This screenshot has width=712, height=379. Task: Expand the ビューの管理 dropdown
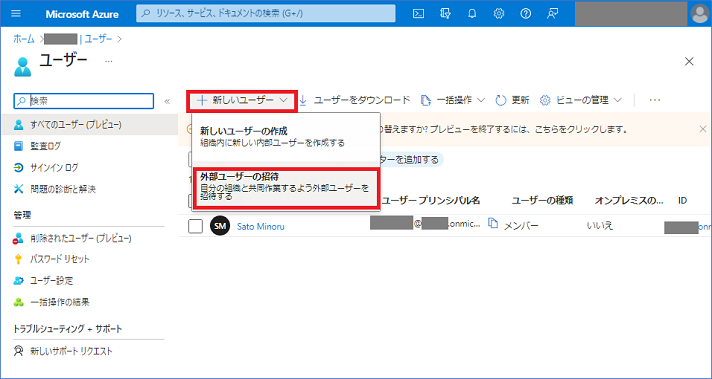click(581, 100)
